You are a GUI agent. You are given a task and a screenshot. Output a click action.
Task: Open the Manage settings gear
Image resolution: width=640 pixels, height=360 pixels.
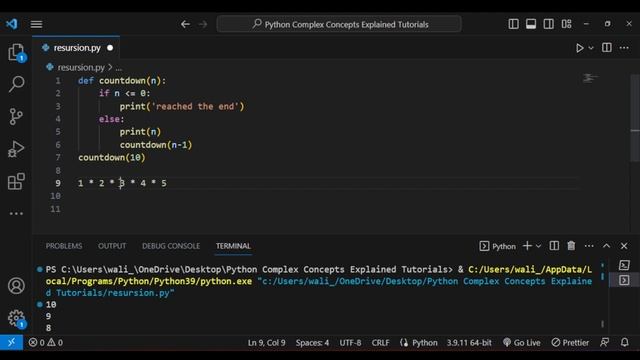16,318
